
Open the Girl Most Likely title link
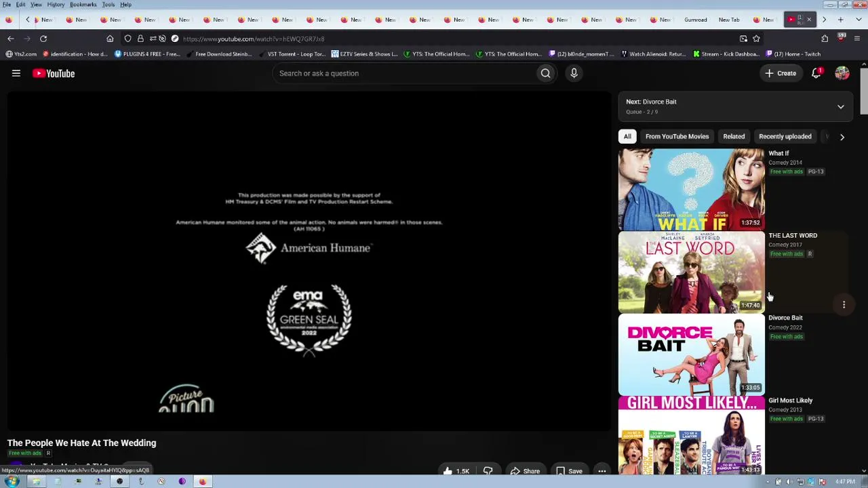click(x=791, y=401)
